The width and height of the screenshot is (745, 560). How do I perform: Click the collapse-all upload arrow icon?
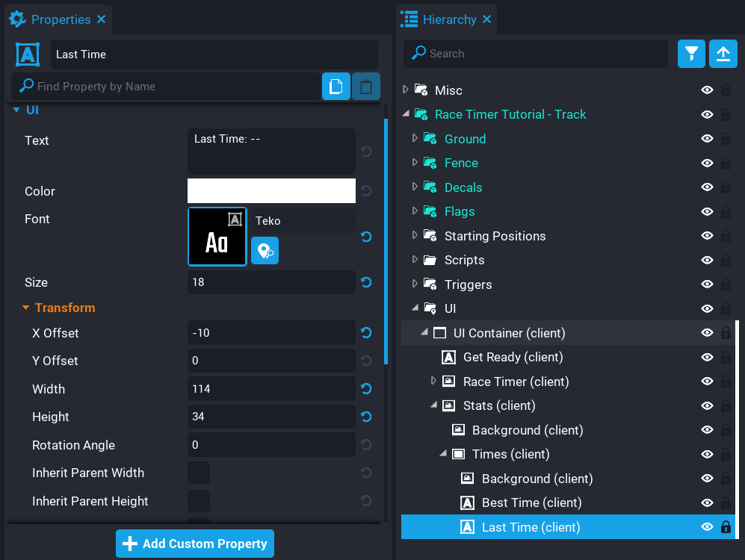click(x=723, y=54)
